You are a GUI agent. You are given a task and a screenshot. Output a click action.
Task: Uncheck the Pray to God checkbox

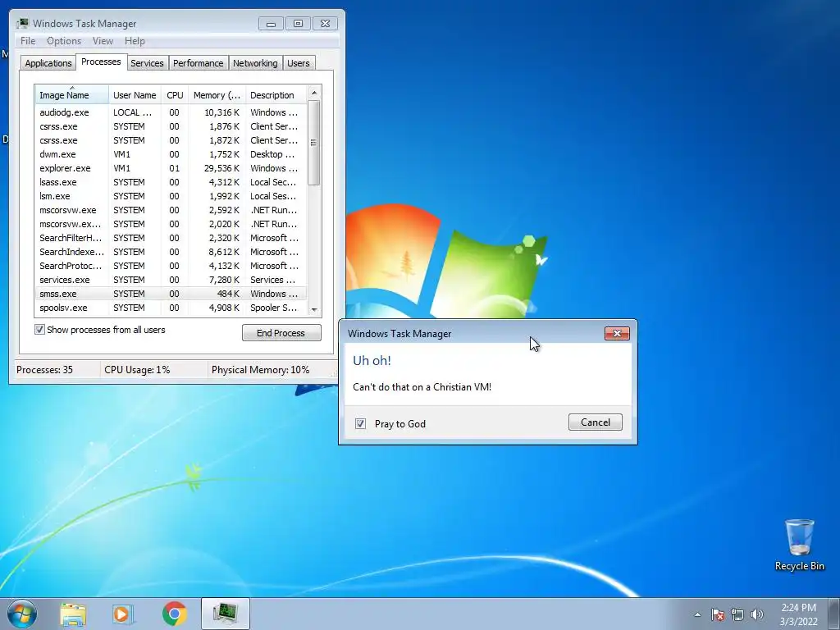tap(361, 424)
